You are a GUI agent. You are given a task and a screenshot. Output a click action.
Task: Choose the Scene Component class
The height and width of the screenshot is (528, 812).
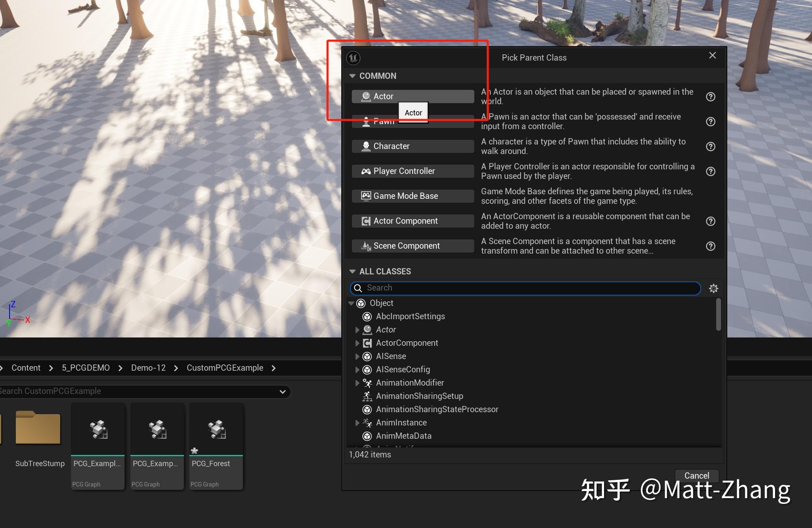412,245
